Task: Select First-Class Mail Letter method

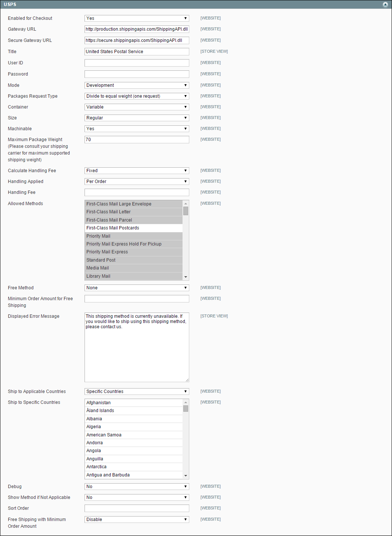Action: pos(134,212)
